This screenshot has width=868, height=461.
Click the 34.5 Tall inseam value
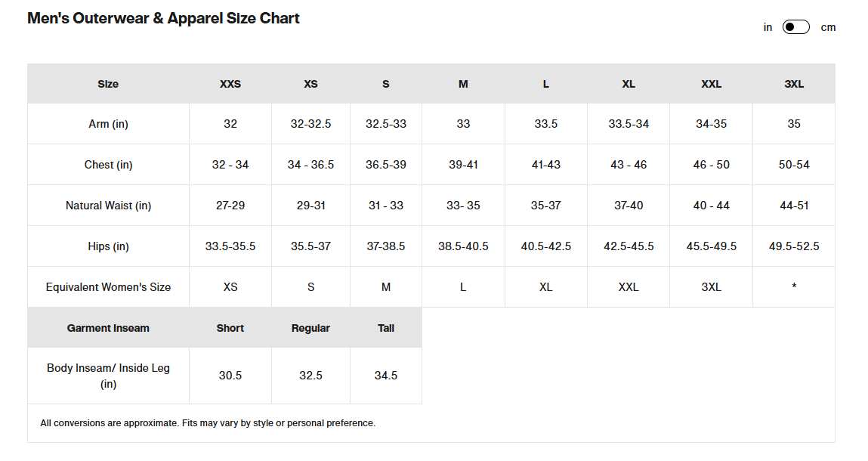click(x=386, y=375)
